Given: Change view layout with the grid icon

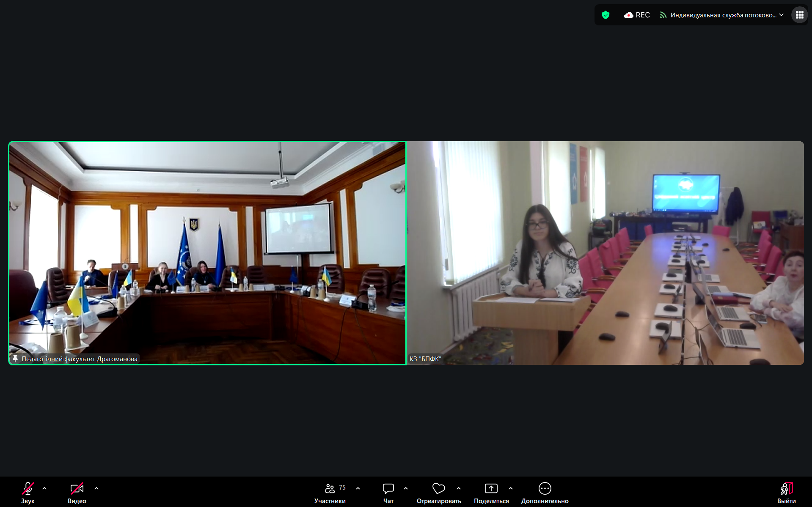Looking at the screenshot, I should [x=799, y=15].
